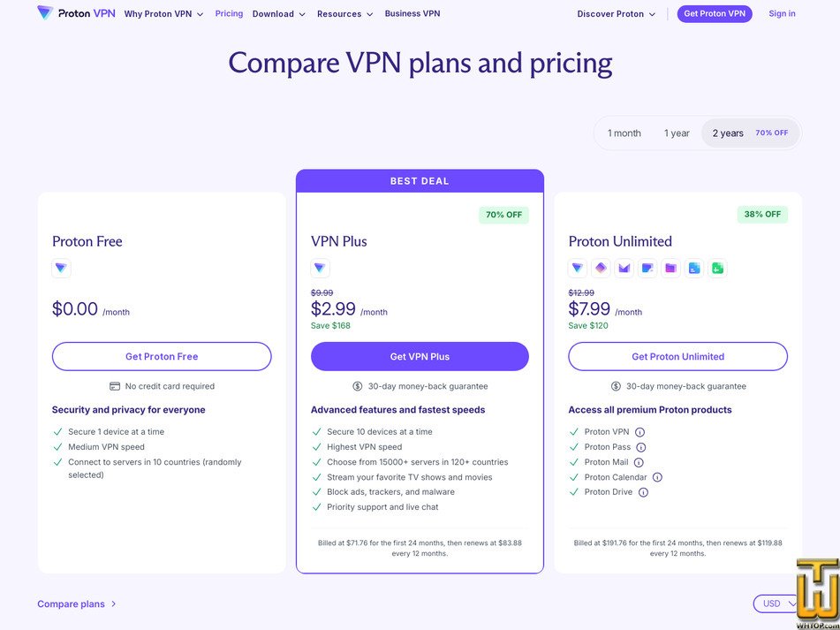Select the Proton Drive icon

tap(671, 268)
